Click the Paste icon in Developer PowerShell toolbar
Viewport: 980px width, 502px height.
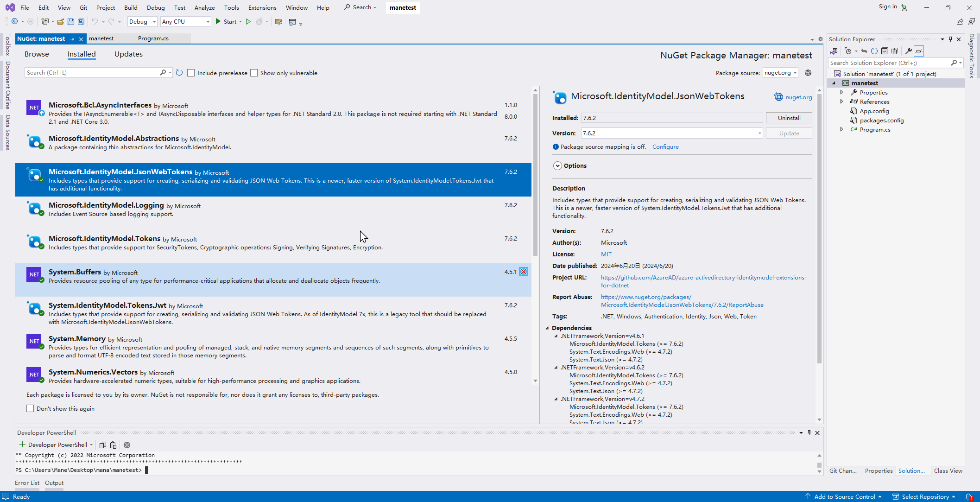(113, 445)
